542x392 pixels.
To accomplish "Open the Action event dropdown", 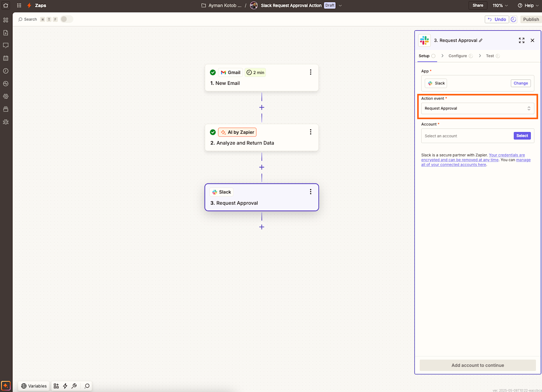I will [x=478, y=108].
